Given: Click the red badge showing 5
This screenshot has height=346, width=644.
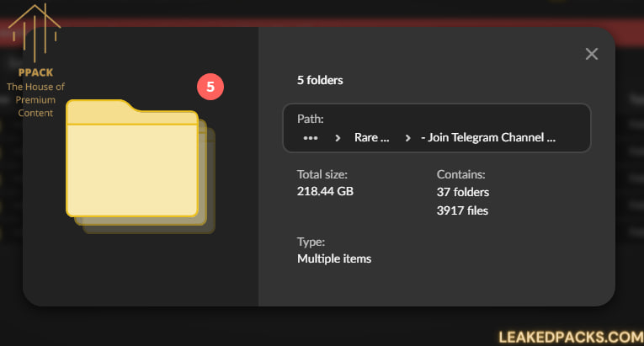Looking at the screenshot, I should (x=210, y=86).
